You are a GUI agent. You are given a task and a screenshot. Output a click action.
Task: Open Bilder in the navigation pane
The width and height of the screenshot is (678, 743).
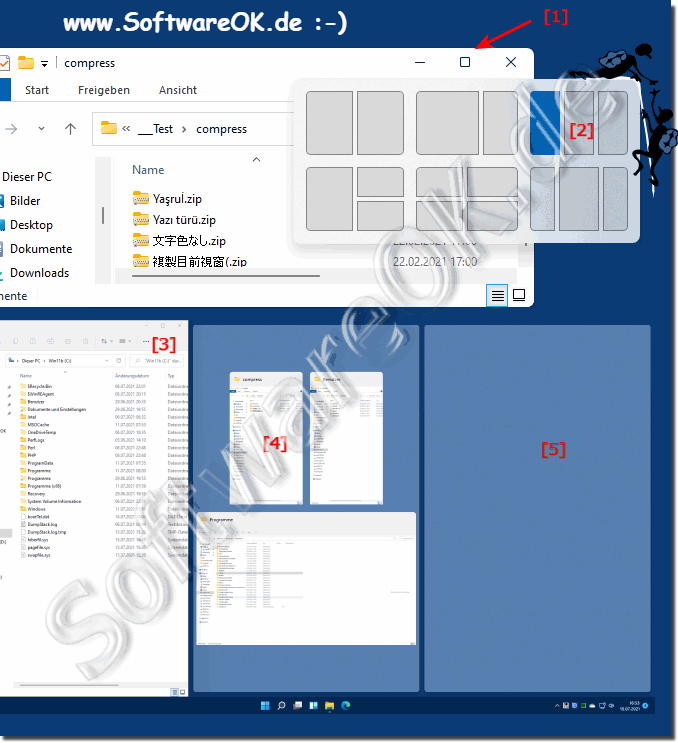(x=20, y=201)
